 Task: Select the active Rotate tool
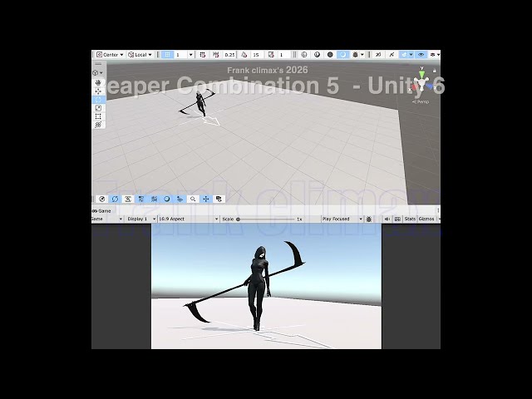tap(98, 100)
